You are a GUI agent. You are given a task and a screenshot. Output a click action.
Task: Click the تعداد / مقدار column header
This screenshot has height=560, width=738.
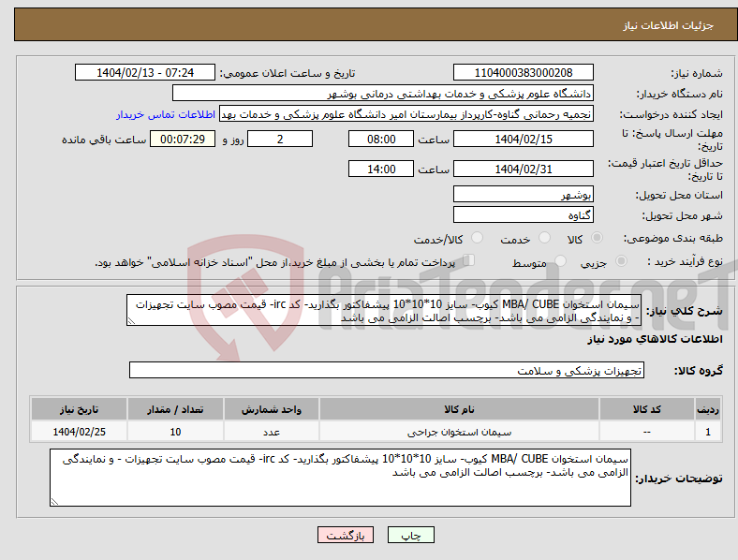coord(175,409)
